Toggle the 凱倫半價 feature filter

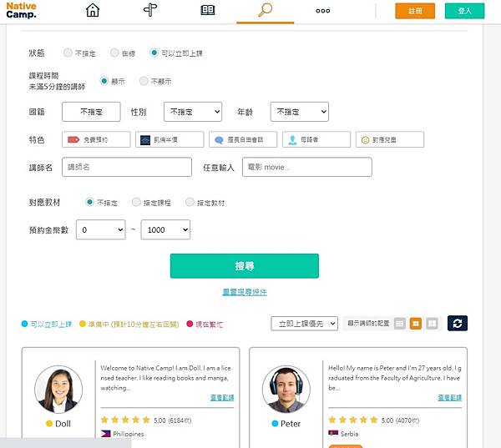[170, 139]
